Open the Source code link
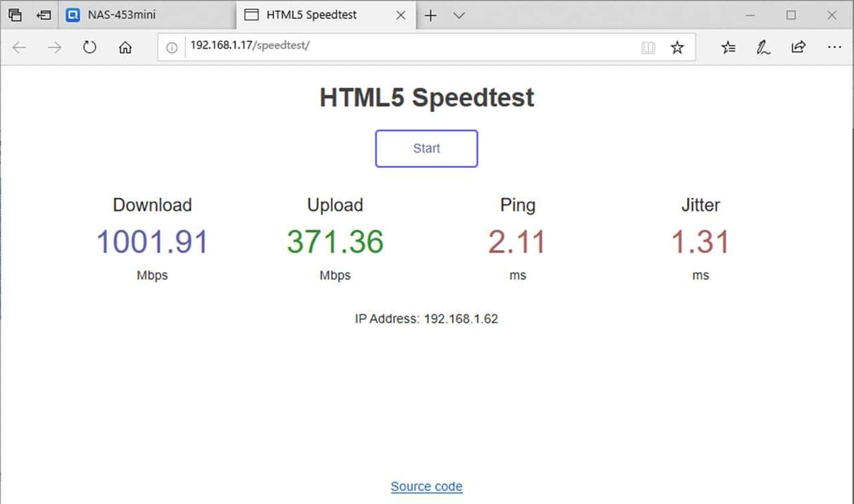854x504 pixels. pos(426,487)
